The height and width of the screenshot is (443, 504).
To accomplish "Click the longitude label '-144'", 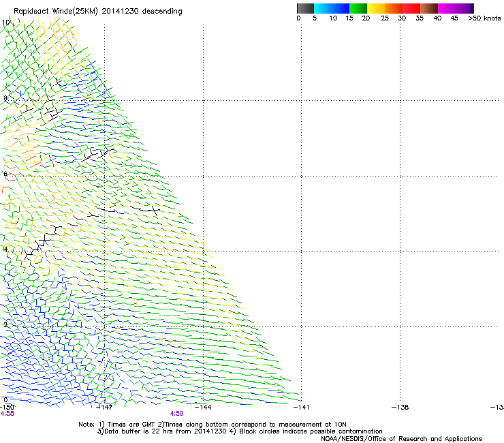I will click(x=204, y=408).
